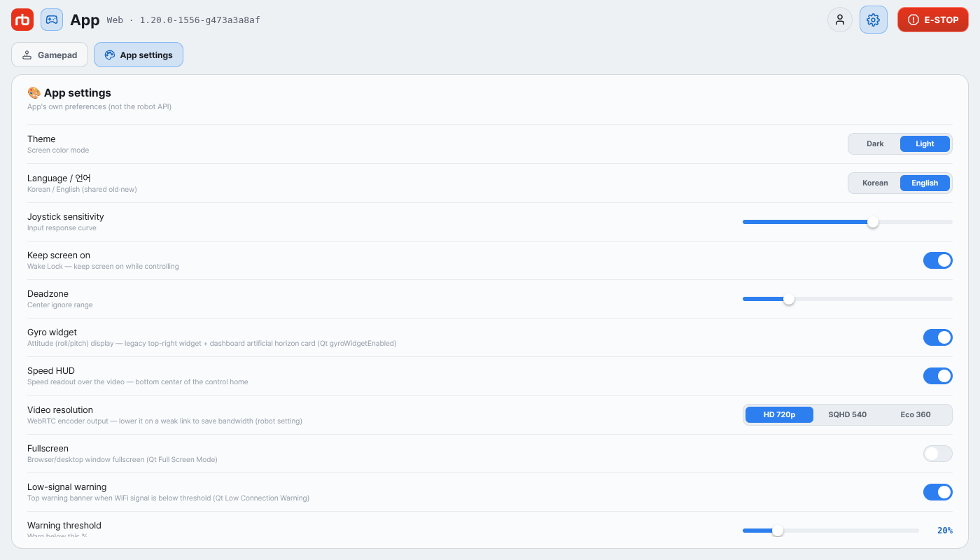Toggle Keep screen on switch
The width and height of the screenshot is (980, 560).
coord(938,260)
